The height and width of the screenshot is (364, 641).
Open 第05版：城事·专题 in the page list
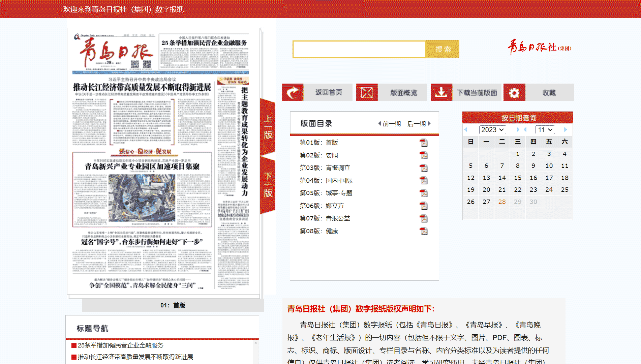[x=326, y=193]
